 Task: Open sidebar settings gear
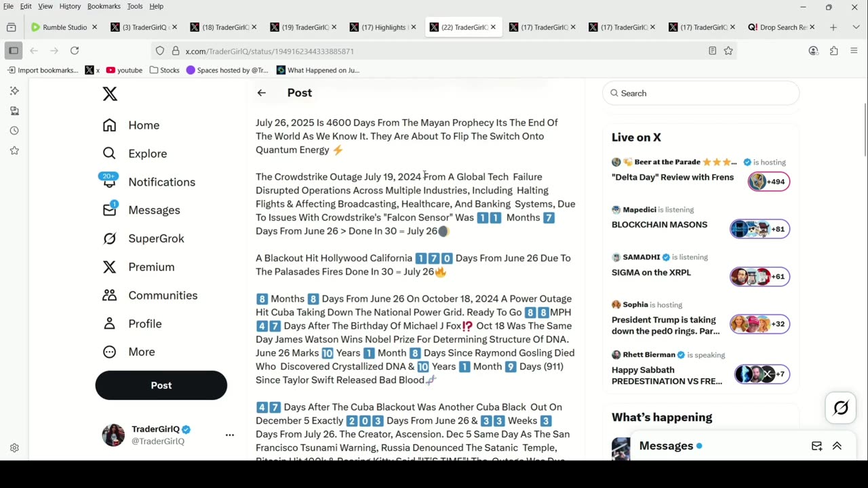click(x=14, y=448)
